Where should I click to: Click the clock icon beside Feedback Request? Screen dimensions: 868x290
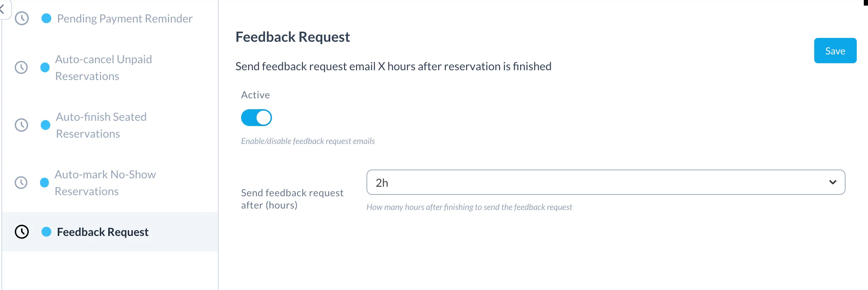[x=22, y=232]
